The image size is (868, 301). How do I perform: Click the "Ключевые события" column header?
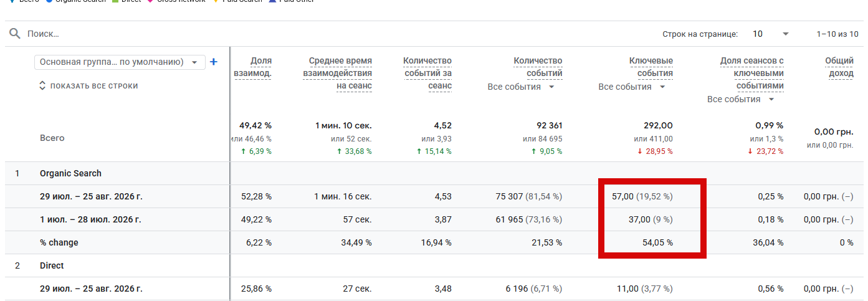click(651, 67)
